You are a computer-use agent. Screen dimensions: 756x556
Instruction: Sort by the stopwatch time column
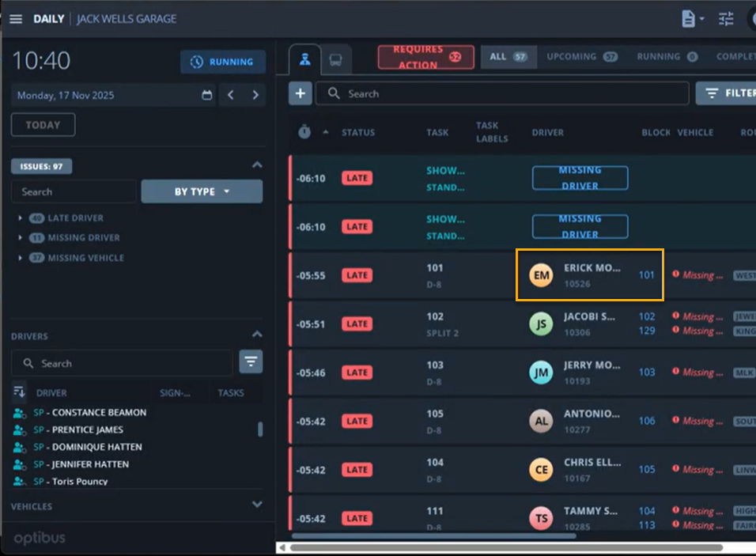point(304,132)
